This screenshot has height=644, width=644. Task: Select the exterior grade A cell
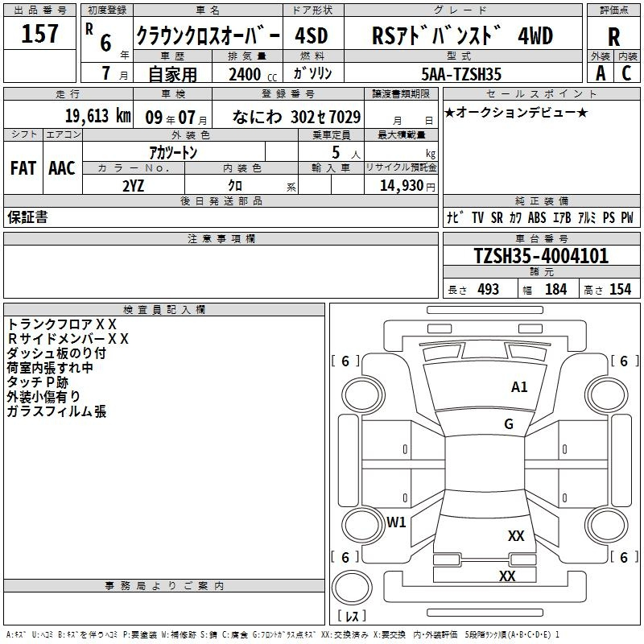tap(600, 72)
